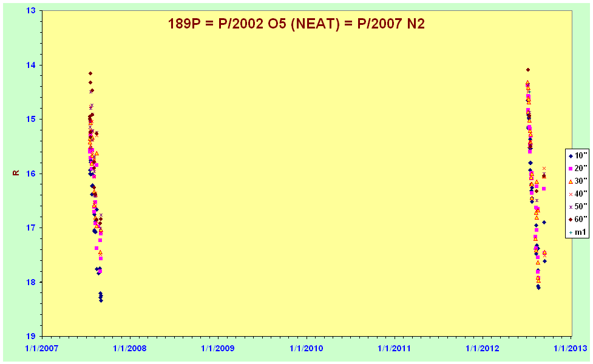Click y-axis value 15
Screen dimensions: 593x364
32,120
